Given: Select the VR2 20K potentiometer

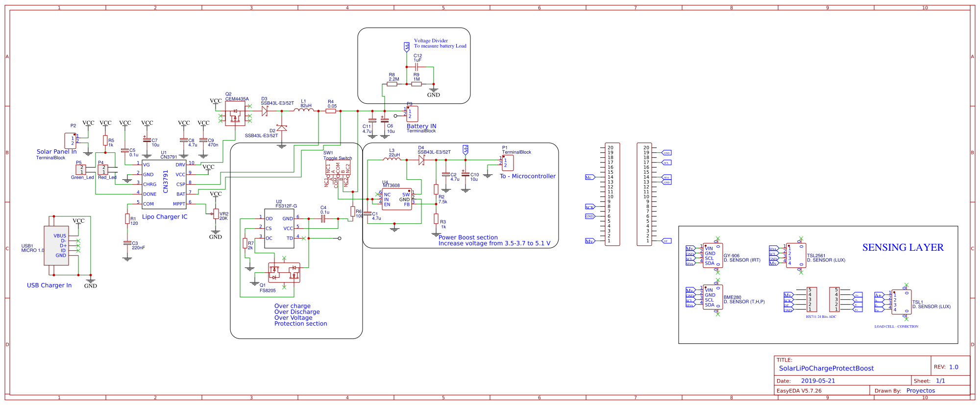Looking at the screenshot, I should pos(216,214).
